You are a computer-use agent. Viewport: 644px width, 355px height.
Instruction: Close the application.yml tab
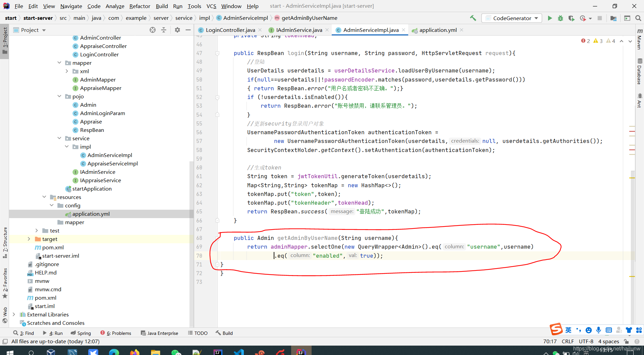point(462,30)
